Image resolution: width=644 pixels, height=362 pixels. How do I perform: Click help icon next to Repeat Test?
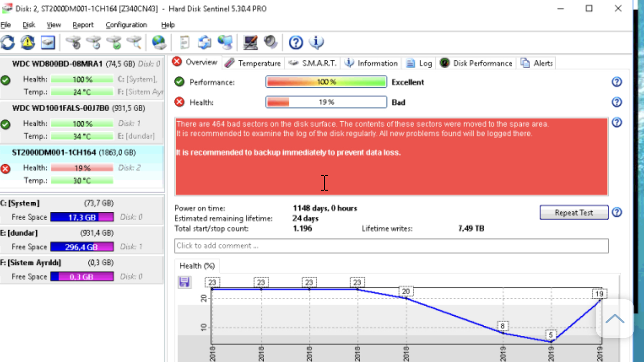tap(616, 212)
